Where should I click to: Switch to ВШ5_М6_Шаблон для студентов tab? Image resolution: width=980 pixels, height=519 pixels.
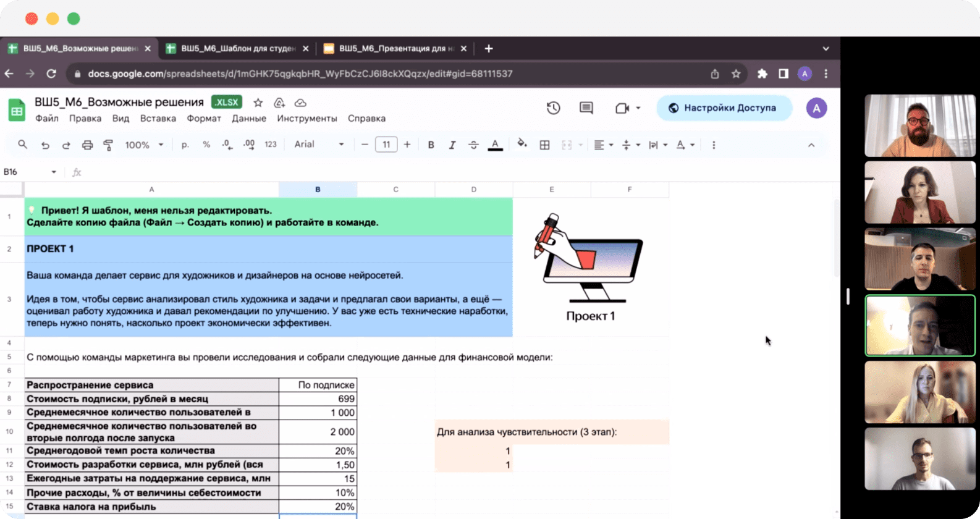[237, 49]
